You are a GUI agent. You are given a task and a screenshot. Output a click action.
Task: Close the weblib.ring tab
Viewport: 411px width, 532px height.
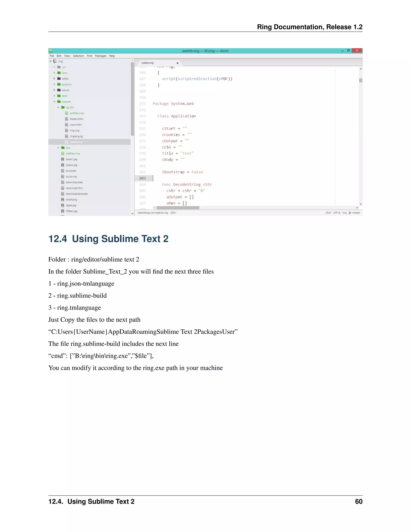(x=177, y=63)
